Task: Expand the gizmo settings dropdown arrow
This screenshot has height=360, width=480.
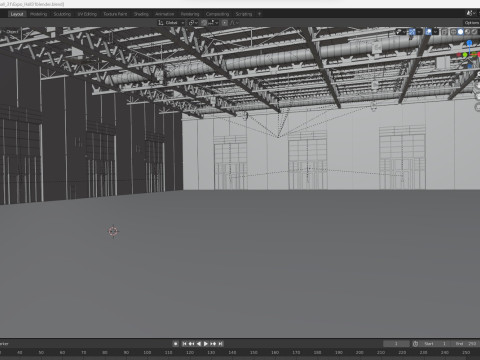Action: tap(419, 32)
